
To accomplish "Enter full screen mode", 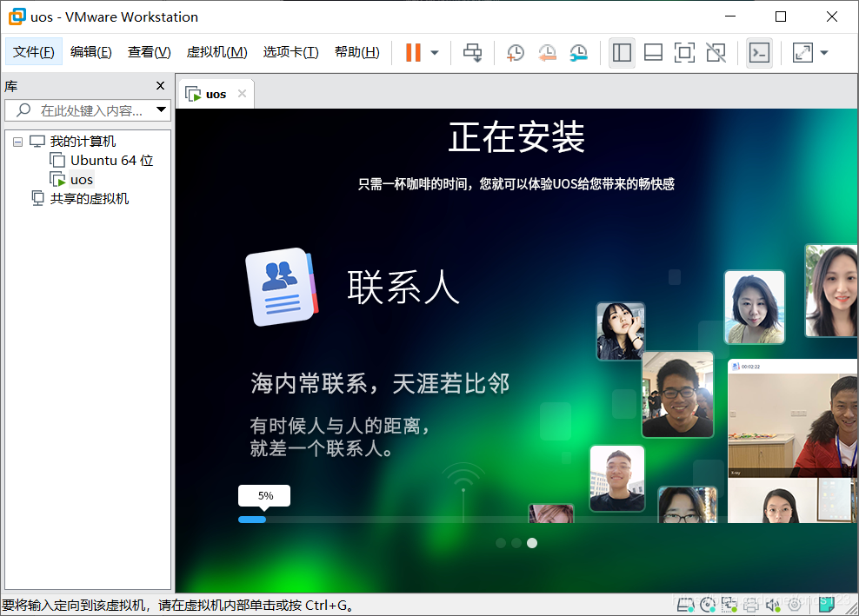I will 684,53.
